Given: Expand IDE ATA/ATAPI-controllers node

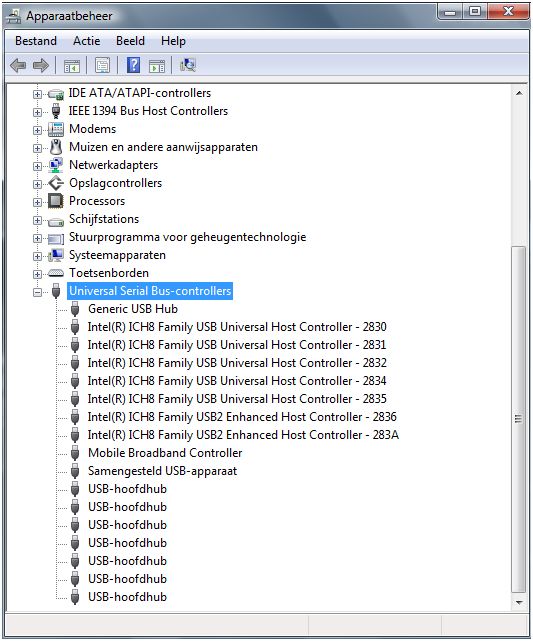Looking at the screenshot, I should (37, 94).
